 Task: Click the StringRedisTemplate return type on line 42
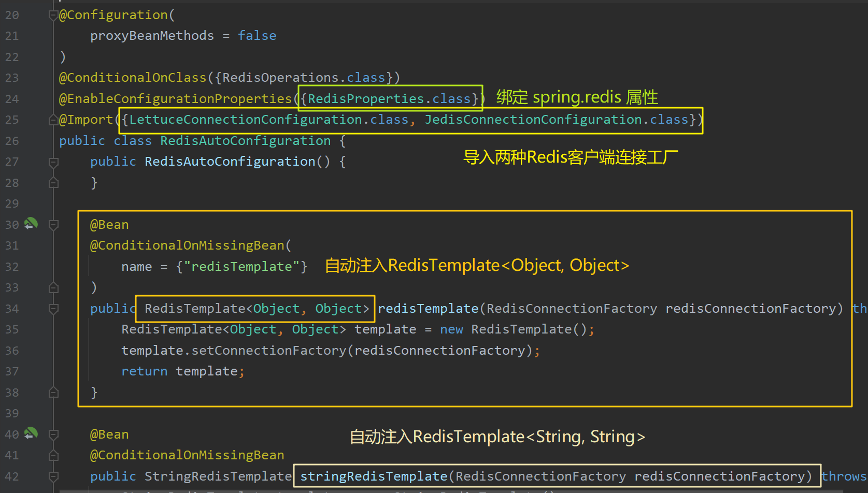[x=218, y=476]
